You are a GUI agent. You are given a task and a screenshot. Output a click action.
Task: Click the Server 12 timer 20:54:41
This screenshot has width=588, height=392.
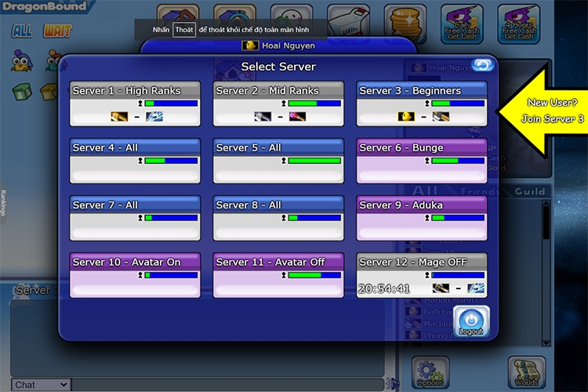coord(384,289)
